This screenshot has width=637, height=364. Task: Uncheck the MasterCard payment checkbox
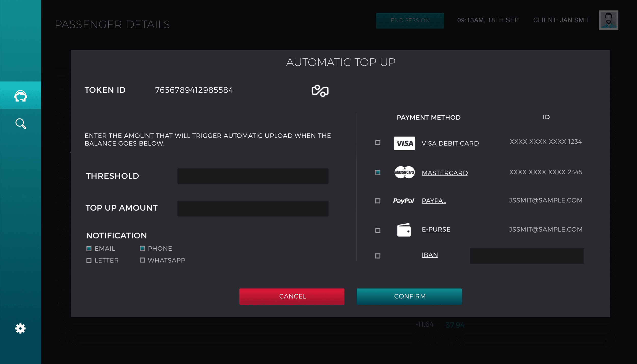378,172
